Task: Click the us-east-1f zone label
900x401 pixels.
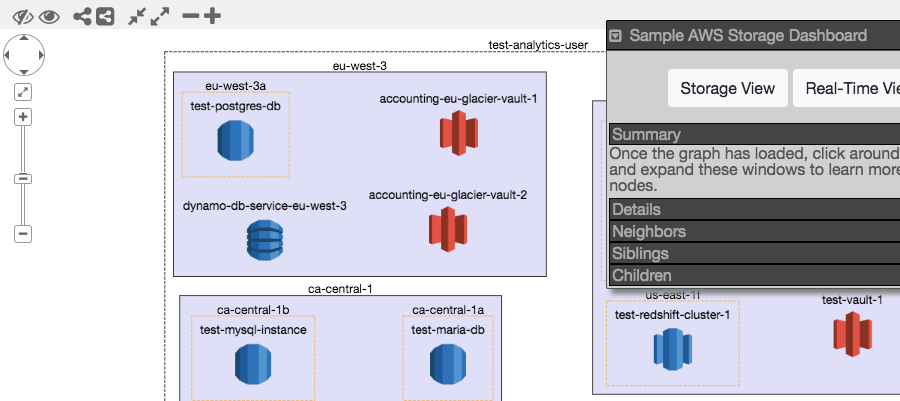Action: [x=673, y=295]
